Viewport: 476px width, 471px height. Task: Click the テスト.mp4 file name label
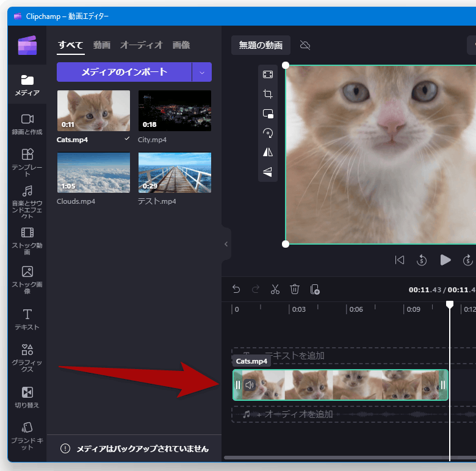(157, 201)
